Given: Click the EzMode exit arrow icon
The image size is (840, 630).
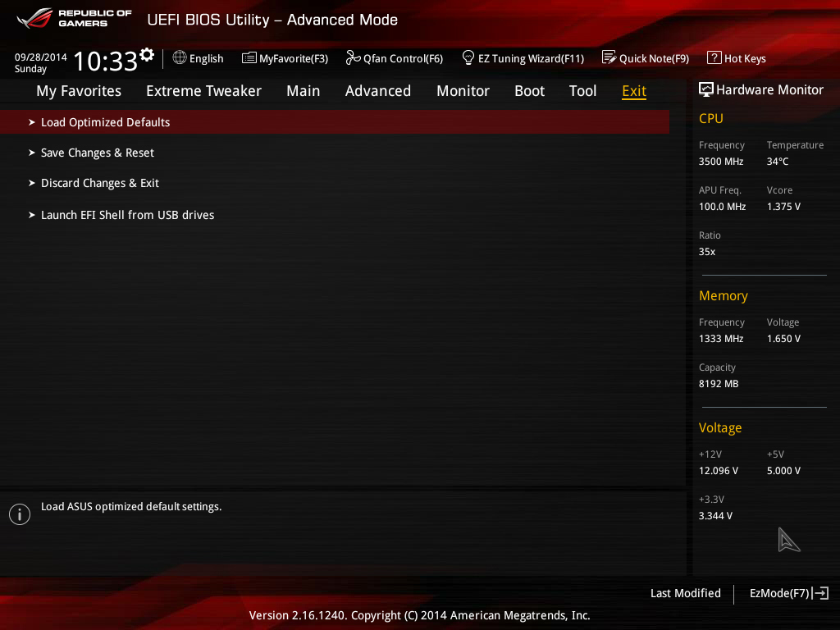Looking at the screenshot, I should 820,593.
